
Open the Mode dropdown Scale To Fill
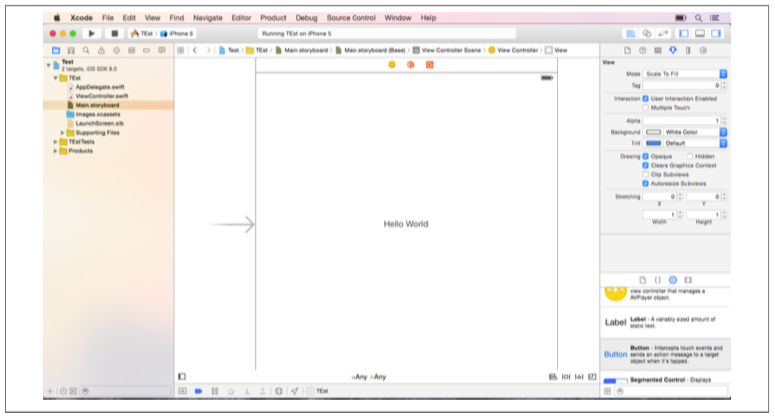click(684, 74)
